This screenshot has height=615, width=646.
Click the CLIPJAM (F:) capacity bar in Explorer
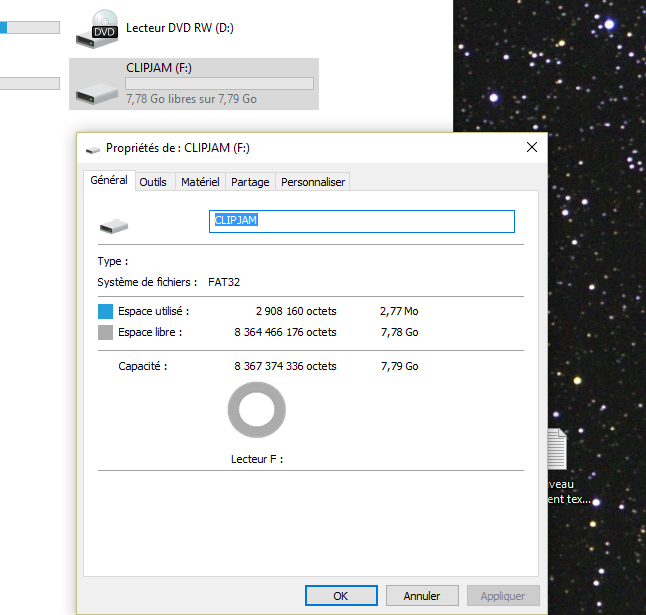click(x=220, y=84)
